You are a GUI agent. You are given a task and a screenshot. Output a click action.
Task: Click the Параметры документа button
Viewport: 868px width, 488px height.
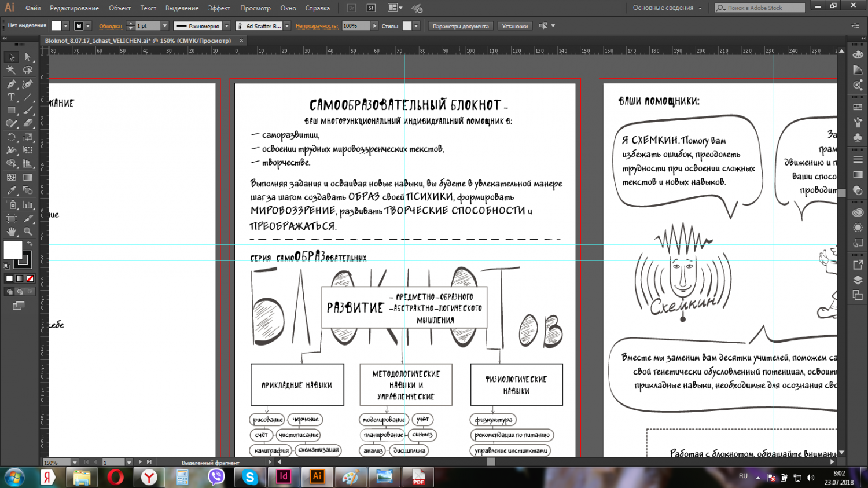pos(461,26)
